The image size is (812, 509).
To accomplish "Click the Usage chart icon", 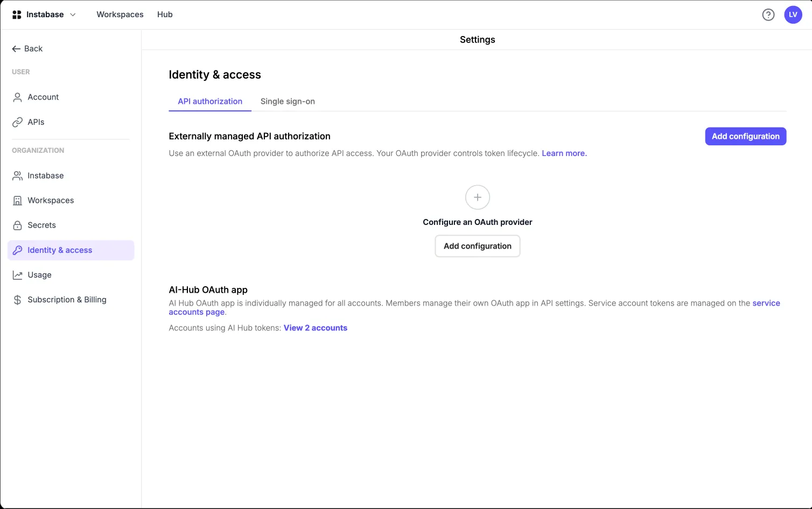I will [x=17, y=275].
